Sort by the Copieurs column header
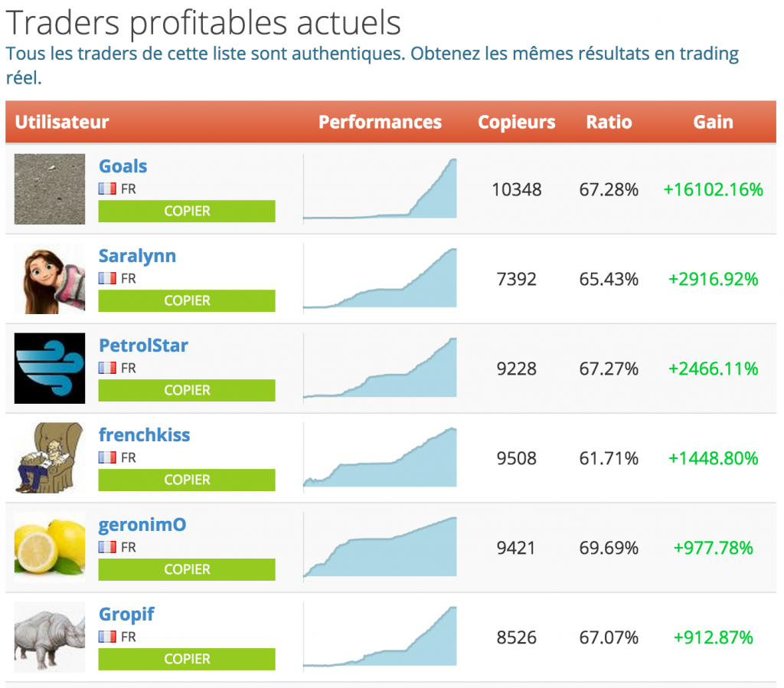 click(x=517, y=122)
